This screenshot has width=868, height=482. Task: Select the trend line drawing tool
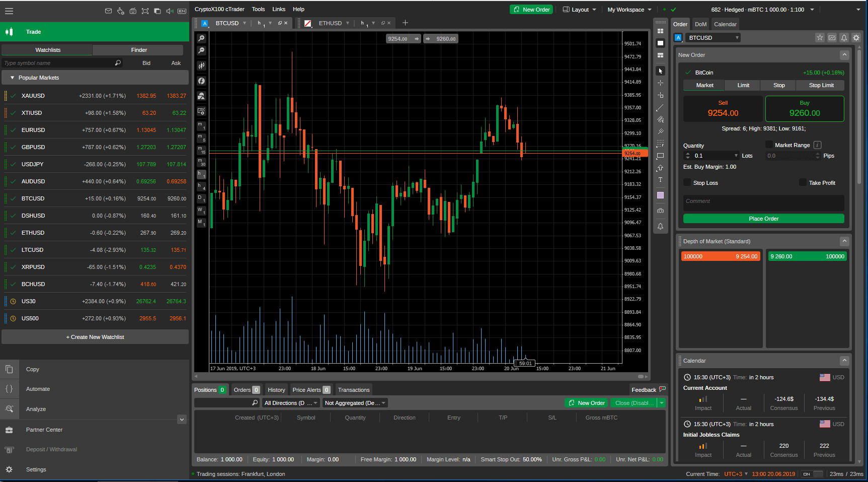(660, 107)
